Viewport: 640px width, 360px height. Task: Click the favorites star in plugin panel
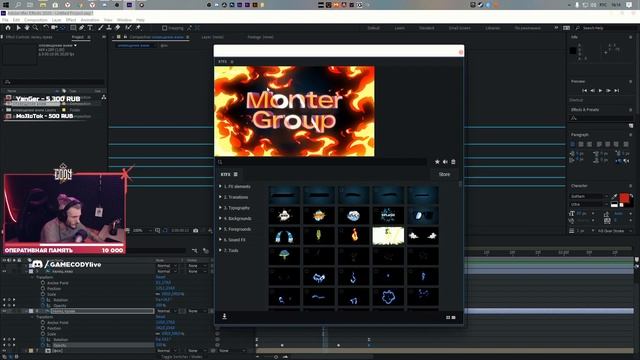437,162
